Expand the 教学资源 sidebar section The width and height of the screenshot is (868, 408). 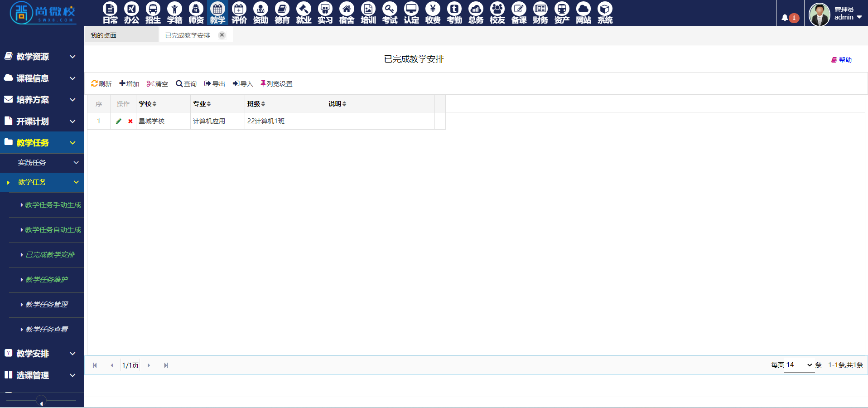click(42, 57)
